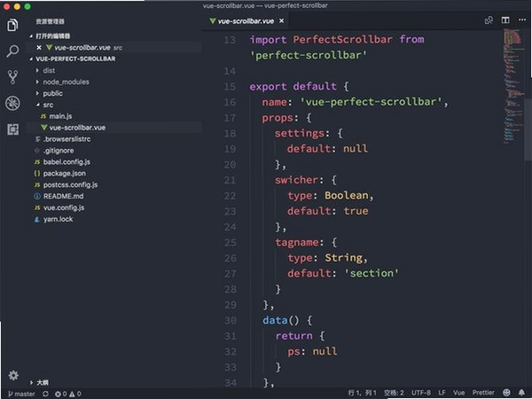Click the Synchronize Changes icon in status bar
Image resolution: width=532 pixels, height=399 pixels.
pos(45,394)
